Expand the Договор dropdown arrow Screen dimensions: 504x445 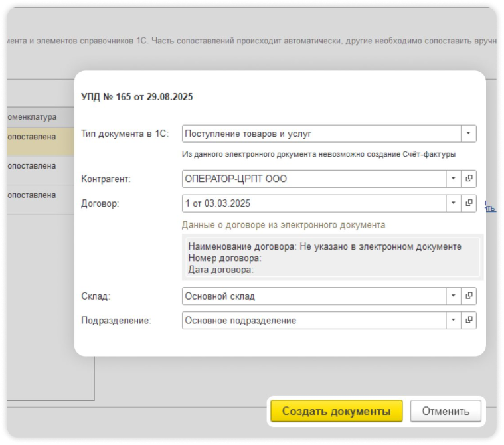(454, 203)
